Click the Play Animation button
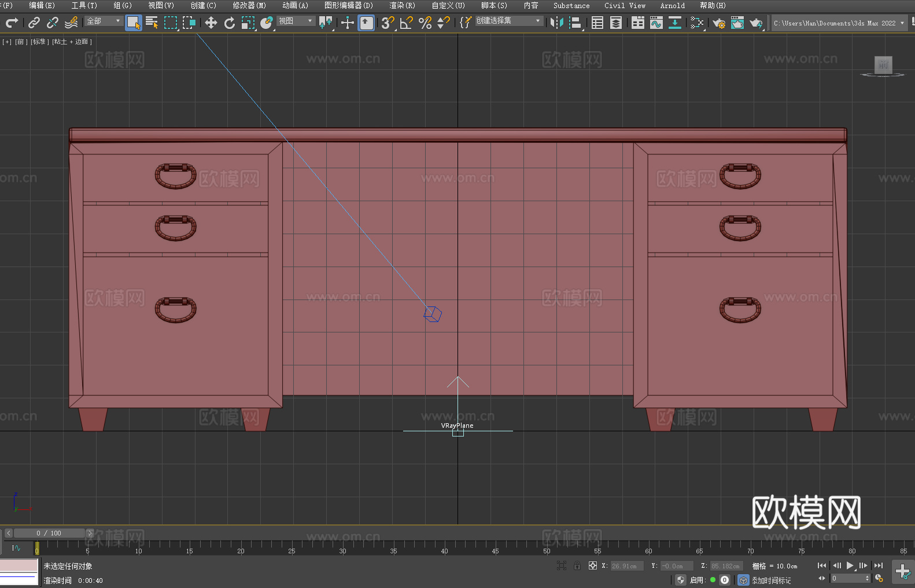Image resolution: width=915 pixels, height=588 pixels. click(850, 565)
